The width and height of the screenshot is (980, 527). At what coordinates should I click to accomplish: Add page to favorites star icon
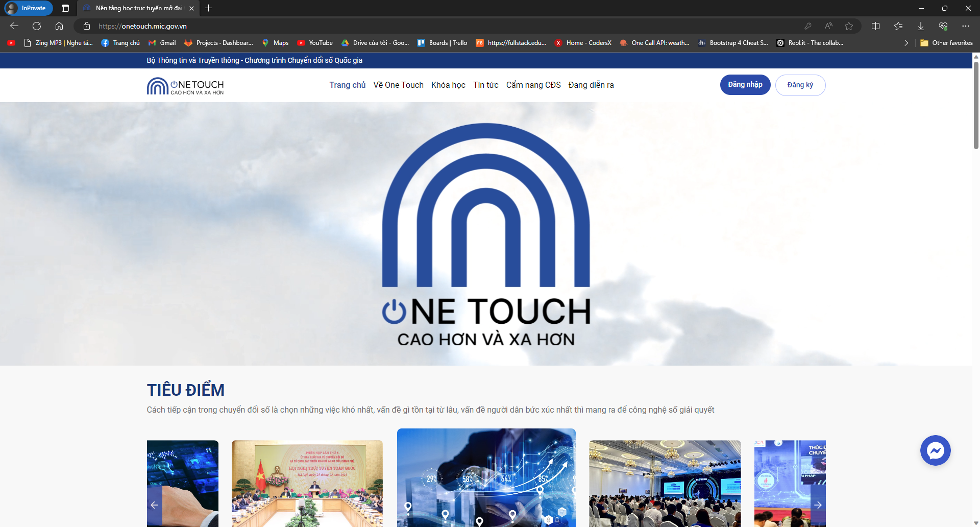[849, 26]
